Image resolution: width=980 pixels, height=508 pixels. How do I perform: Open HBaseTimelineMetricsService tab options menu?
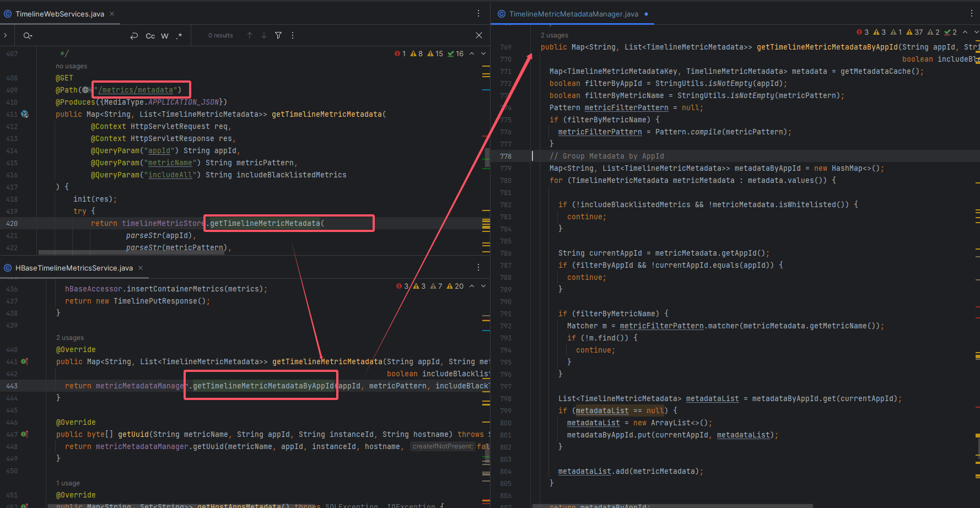pyautogui.click(x=478, y=267)
